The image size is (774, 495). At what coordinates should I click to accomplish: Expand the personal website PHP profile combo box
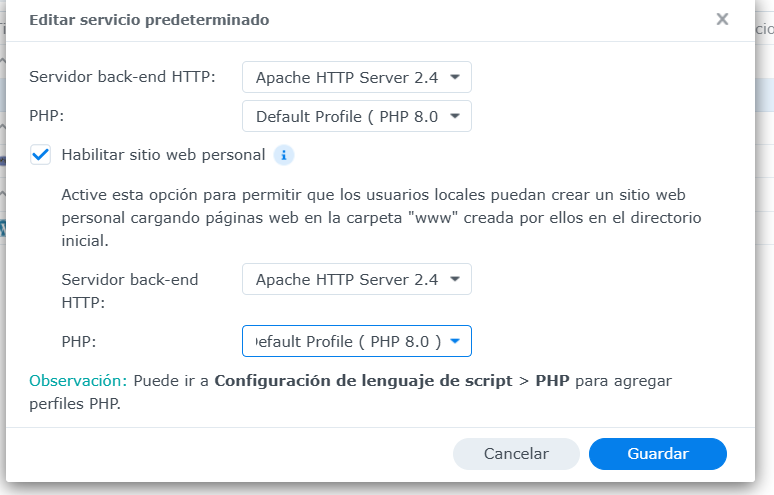pyautogui.click(x=347, y=341)
